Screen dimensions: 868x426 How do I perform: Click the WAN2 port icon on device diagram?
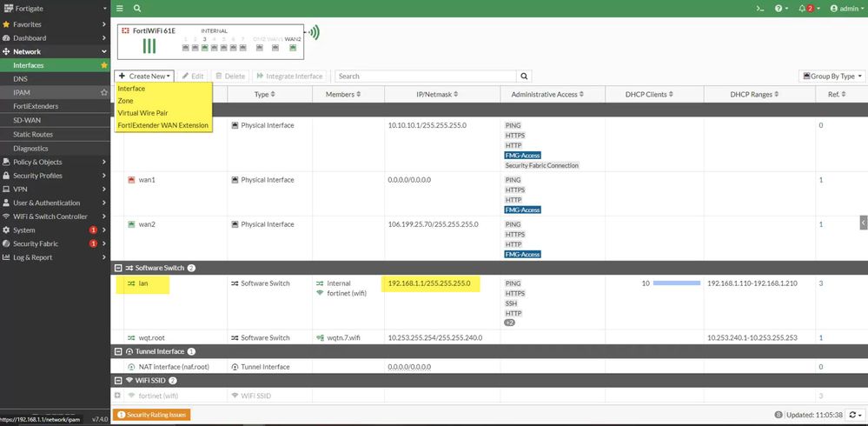[x=293, y=48]
